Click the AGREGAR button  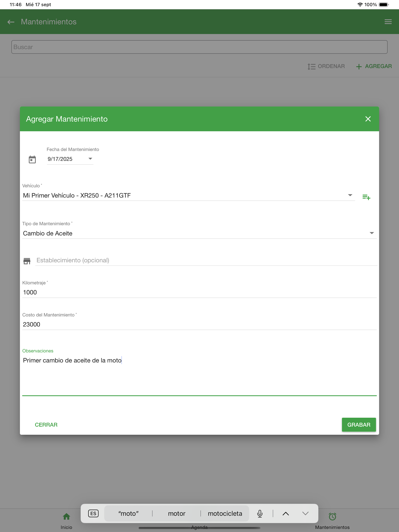(374, 66)
